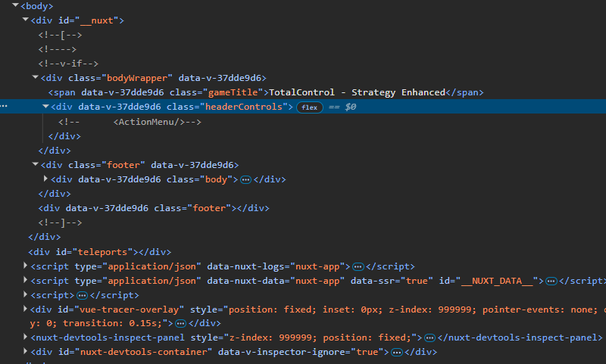Screen dimensions: 606x364
Task: Expand the div class body node
Action: 45,179
